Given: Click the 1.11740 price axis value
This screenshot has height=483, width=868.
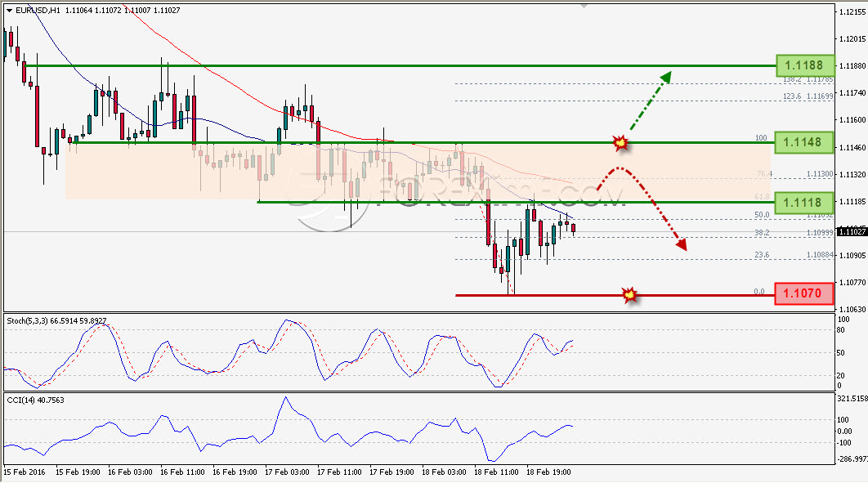Looking at the screenshot, I should point(852,93).
